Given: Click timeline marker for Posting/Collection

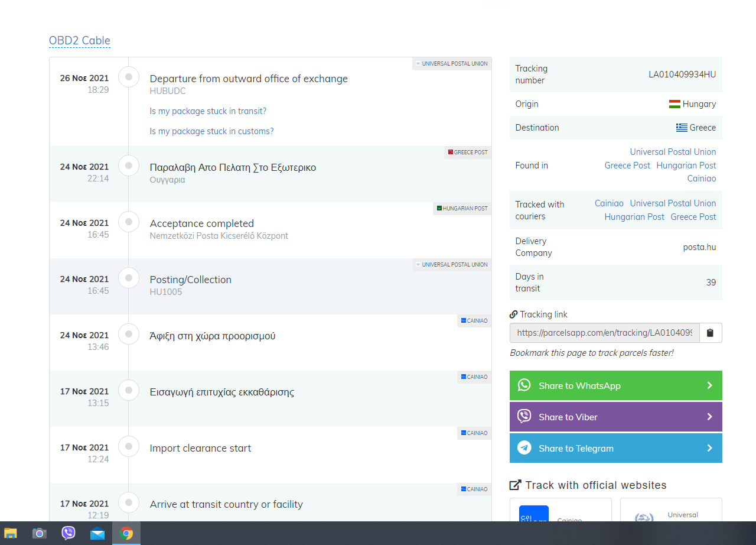Looking at the screenshot, I should 129,278.
